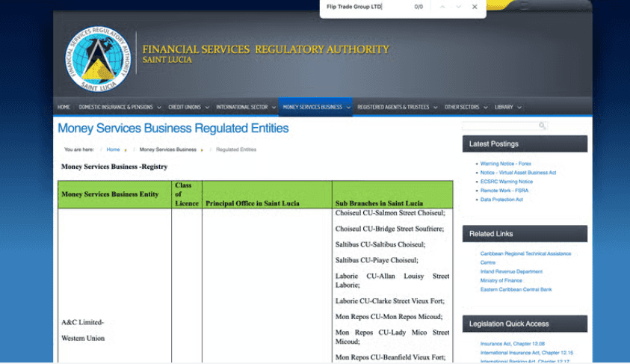
Task: Open the Virtual Asset Business Act notice
Action: 518,173
